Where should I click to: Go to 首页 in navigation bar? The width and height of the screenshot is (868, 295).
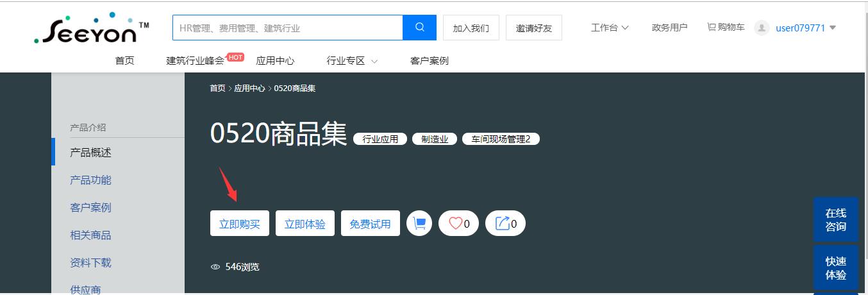point(124,61)
